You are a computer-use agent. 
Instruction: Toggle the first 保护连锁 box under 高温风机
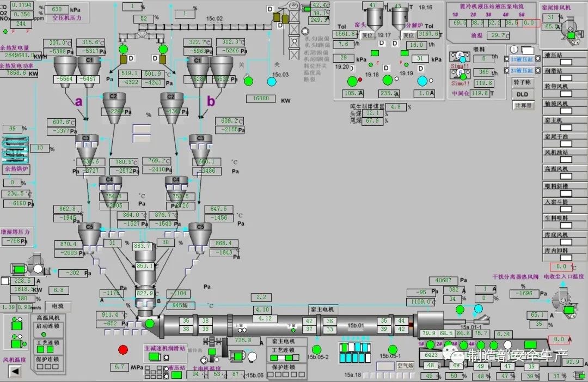[40, 367]
